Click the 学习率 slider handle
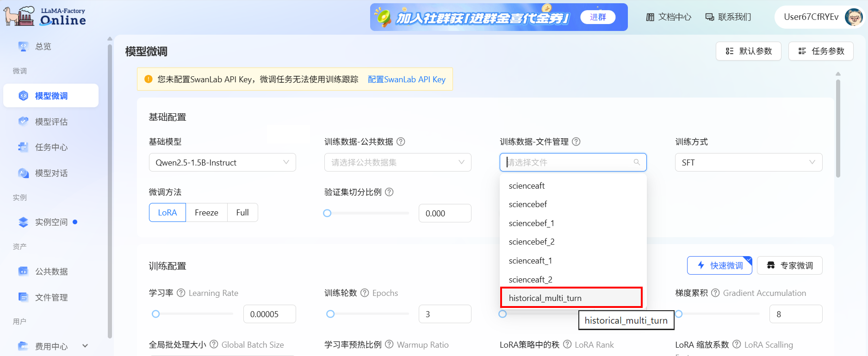This screenshot has width=868, height=356. (x=156, y=314)
